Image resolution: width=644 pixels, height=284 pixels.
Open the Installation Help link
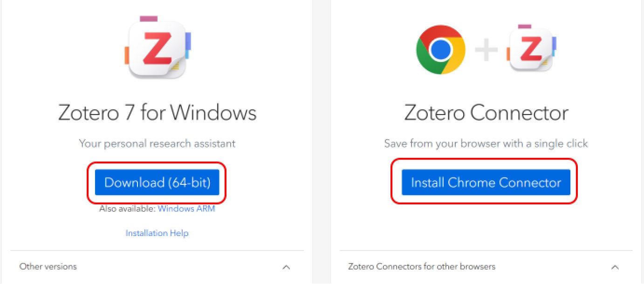pos(157,233)
